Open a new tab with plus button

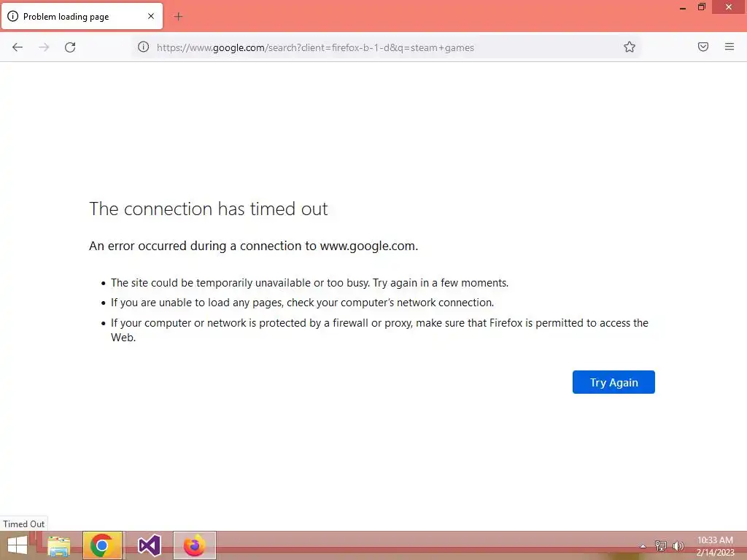pos(178,17)
